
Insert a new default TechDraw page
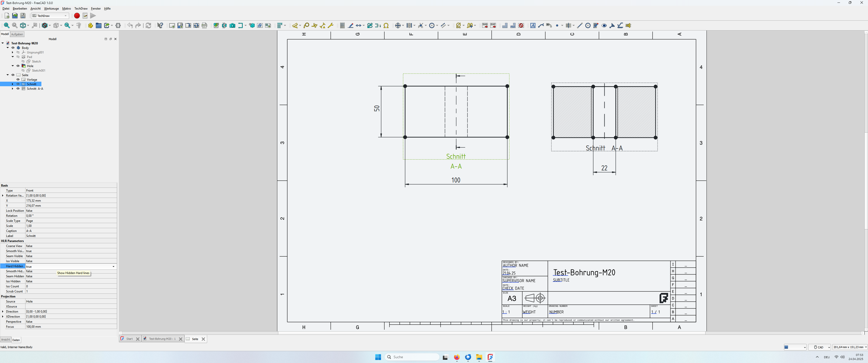pos(172,26)
